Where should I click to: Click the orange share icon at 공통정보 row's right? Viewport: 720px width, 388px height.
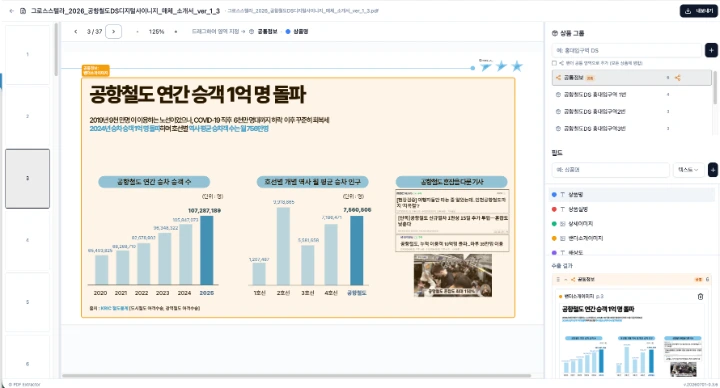point(678,78)
